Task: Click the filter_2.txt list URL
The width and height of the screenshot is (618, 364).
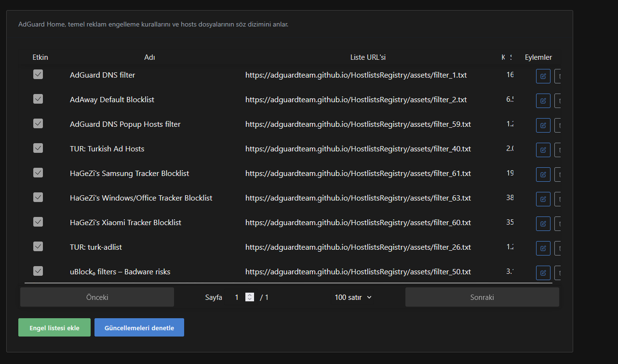Action: pyautogui.click(x=356, y=100)
